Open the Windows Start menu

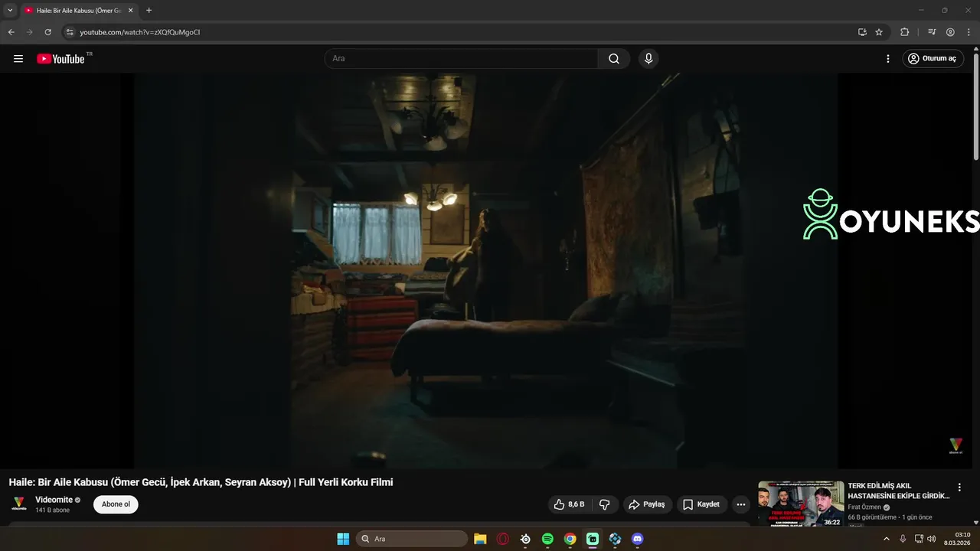343,539
